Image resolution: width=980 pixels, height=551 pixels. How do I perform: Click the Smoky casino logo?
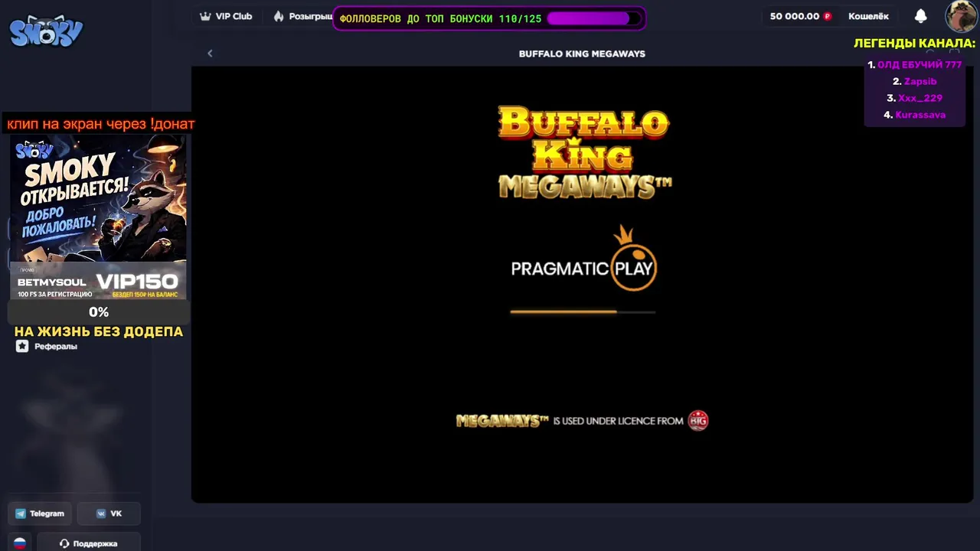click(x=46, y=31)
